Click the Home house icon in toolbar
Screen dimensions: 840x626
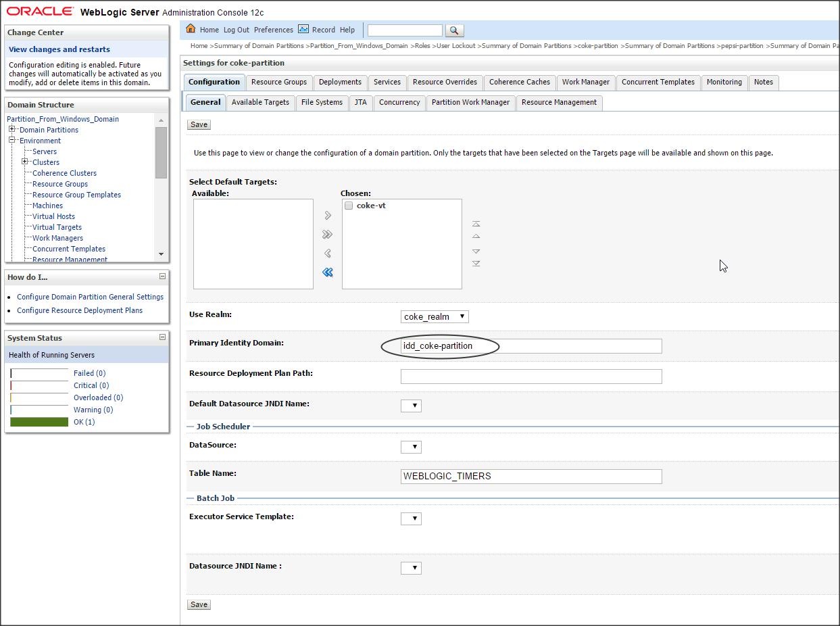coord(191,29)
